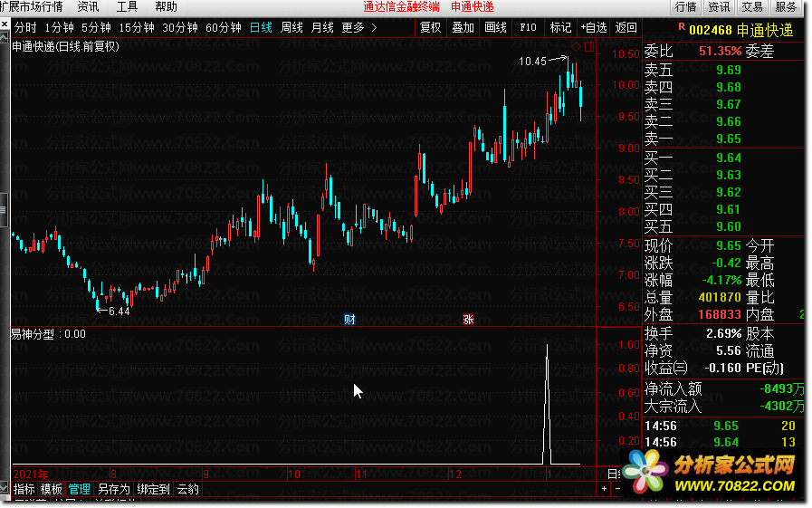Open the 画线 drawing tools

tap(495, 27)
